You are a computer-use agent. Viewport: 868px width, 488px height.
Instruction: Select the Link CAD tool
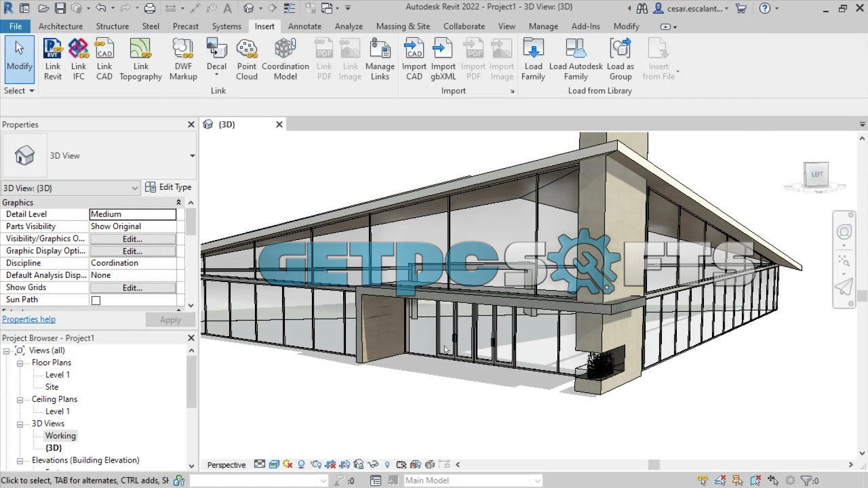pos(104,60)
